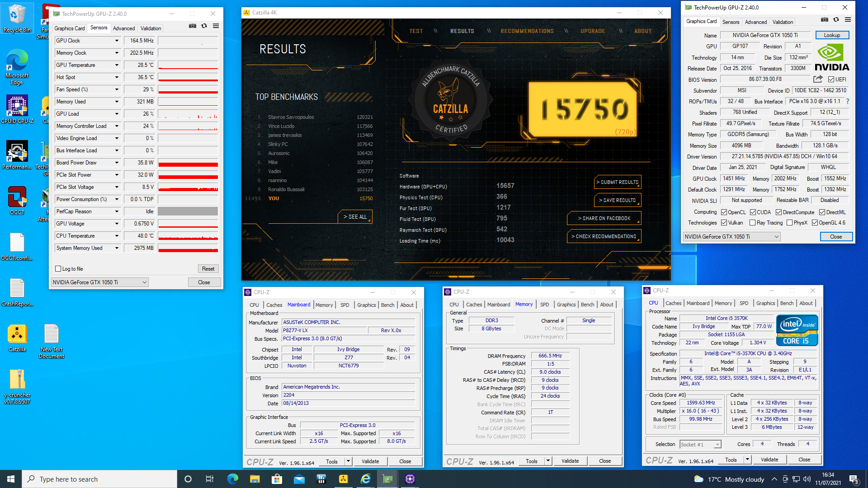Click System Memory Used red graph
868x488 pixels.
(x=188, y=248)
